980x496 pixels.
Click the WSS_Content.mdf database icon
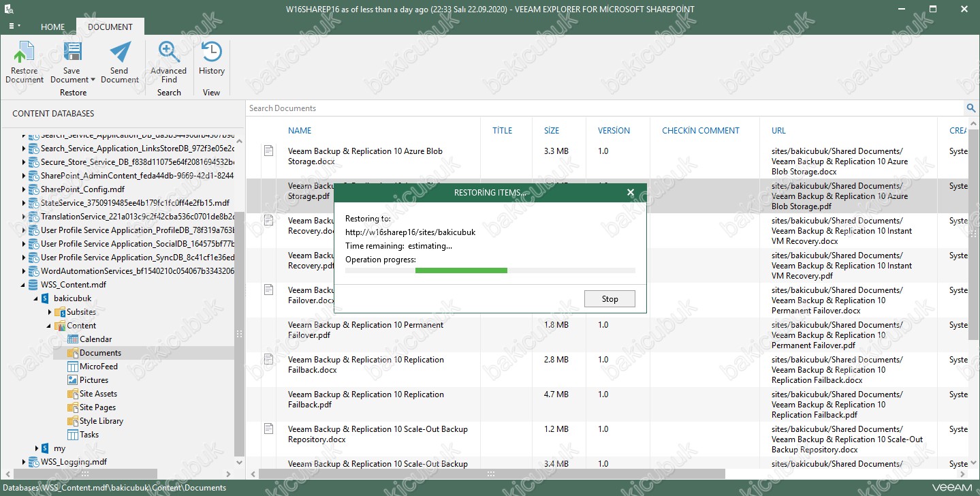pos(33,285)
